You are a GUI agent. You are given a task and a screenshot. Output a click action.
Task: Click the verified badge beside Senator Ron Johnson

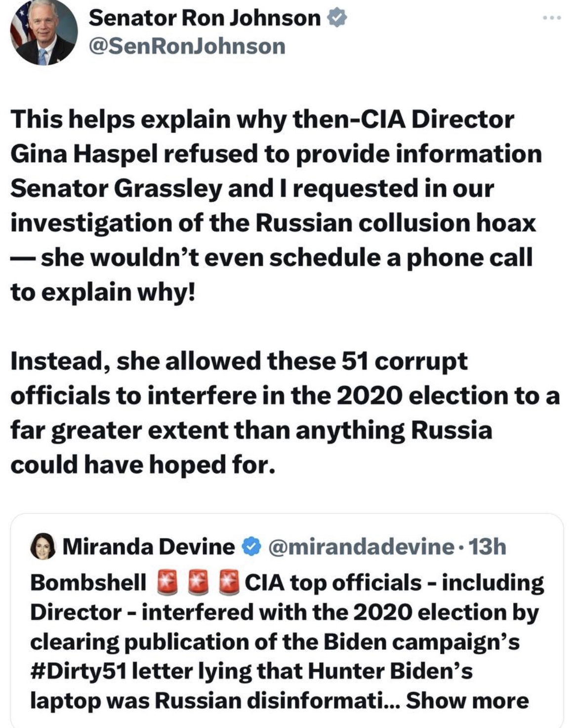(x=338, y=19)
